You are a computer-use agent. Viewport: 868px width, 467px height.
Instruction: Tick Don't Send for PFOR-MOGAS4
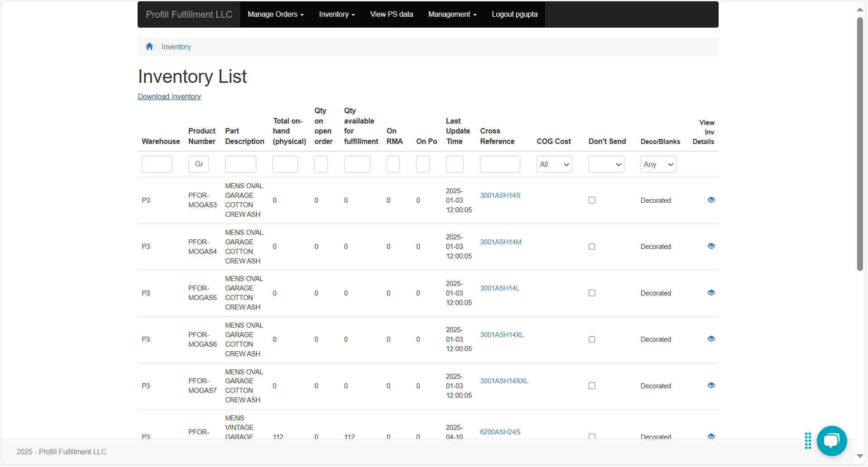pos(592,247)
